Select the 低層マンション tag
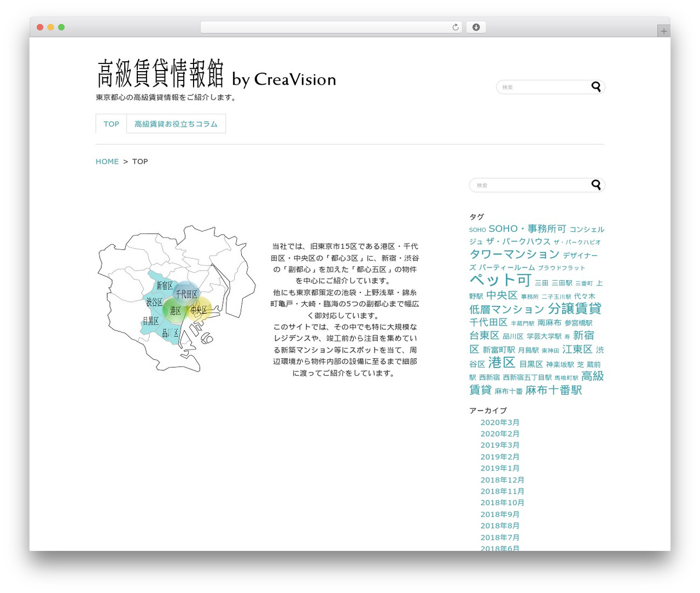700x593 pixels. 507,309
